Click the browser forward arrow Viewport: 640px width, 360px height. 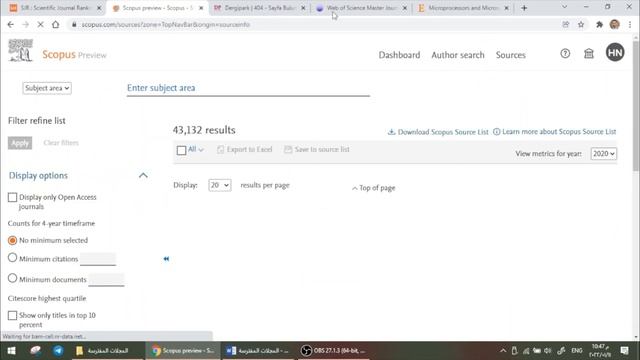25,24
